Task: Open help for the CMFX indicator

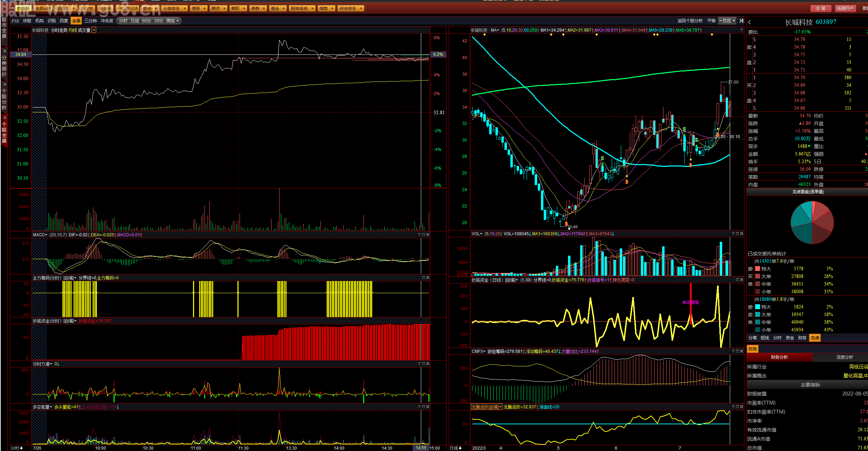Action: 733,351
